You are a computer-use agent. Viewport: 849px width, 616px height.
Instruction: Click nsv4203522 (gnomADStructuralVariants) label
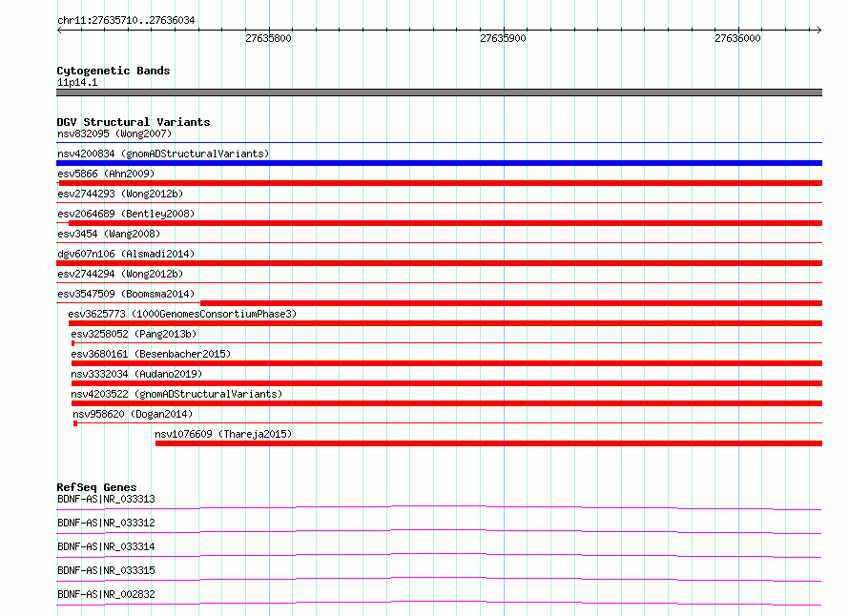176,394
